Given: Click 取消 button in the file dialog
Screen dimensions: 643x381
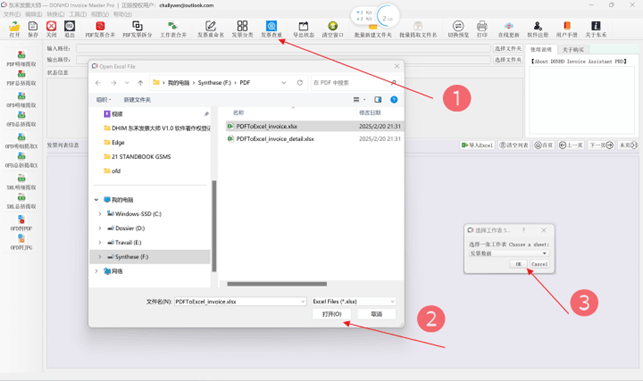Looking at the screenshot, I should [376, 314].
